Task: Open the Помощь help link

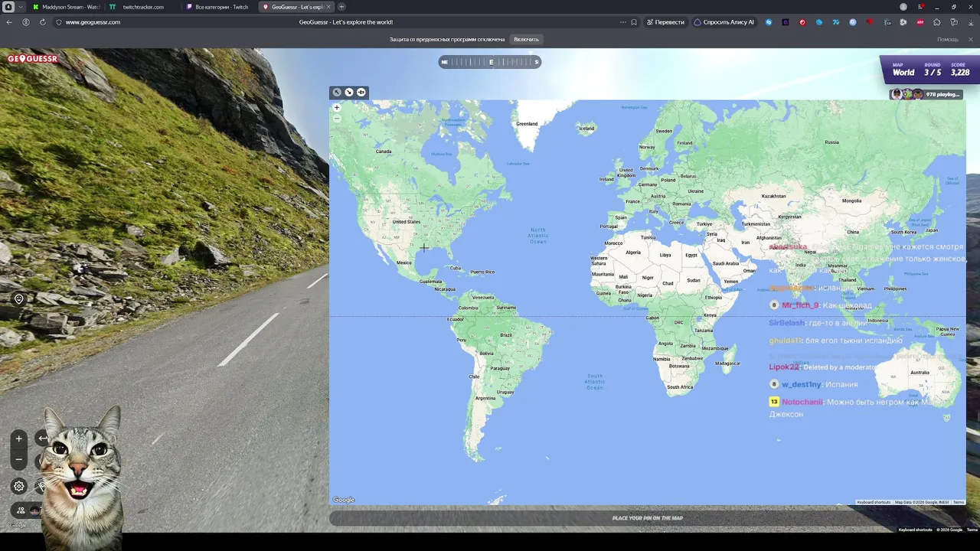Action: pos(948,39)
